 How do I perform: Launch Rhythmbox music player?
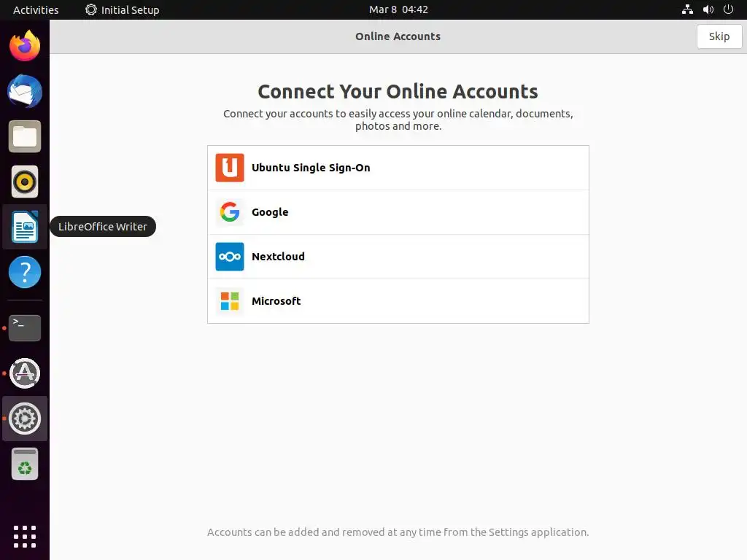click(x=25, y=182)
